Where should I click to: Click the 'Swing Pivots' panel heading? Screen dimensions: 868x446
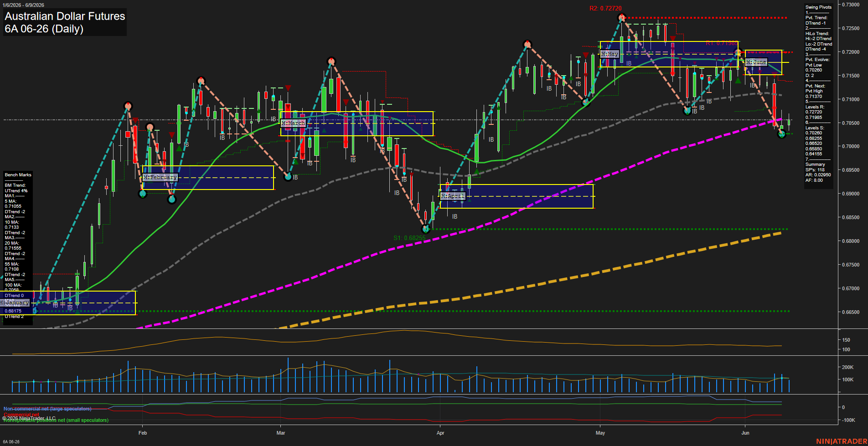(x=818, y=7)
